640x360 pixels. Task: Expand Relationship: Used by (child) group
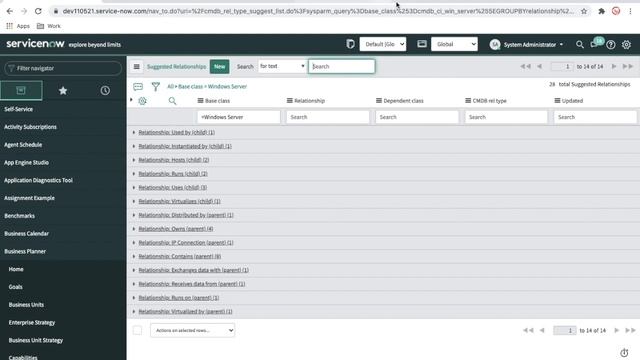[133, 132]
